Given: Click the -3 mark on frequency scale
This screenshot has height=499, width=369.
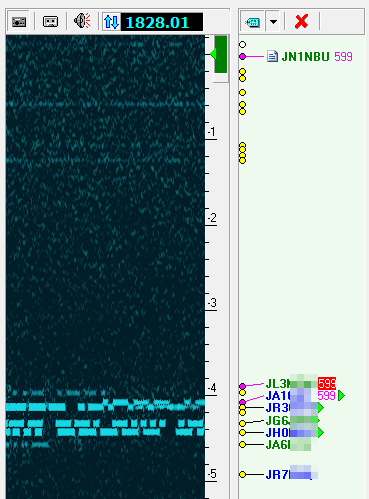Looking at the screenshot, I should tap(212, 303).
